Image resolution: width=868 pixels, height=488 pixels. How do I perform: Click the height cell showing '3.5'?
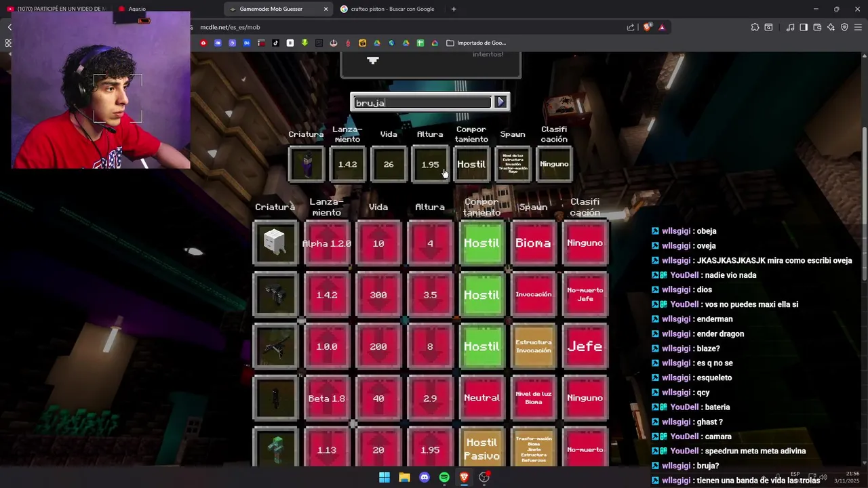click(x=430, y=295)
